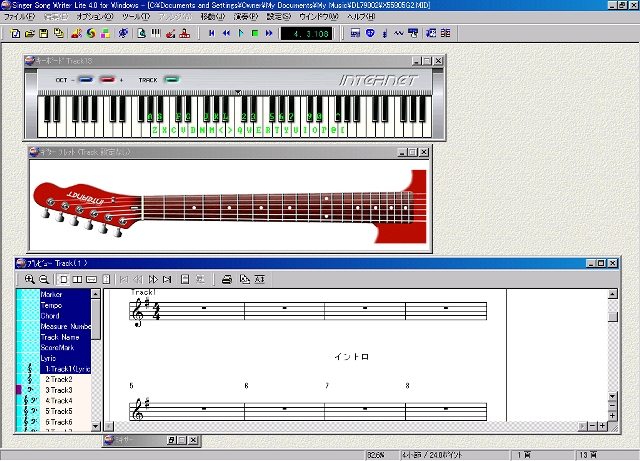Print the score with printer icon
This screenshot has width=640, height=461.
click(227, 279)
